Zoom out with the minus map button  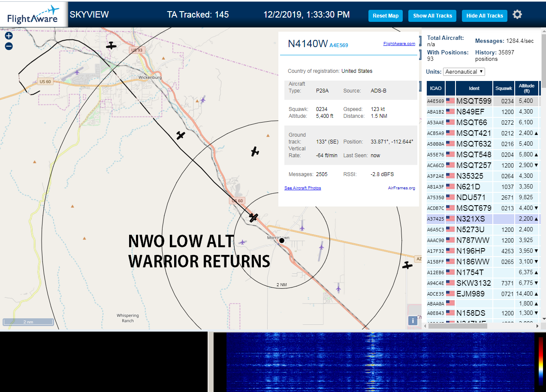[x=9, y=46]
